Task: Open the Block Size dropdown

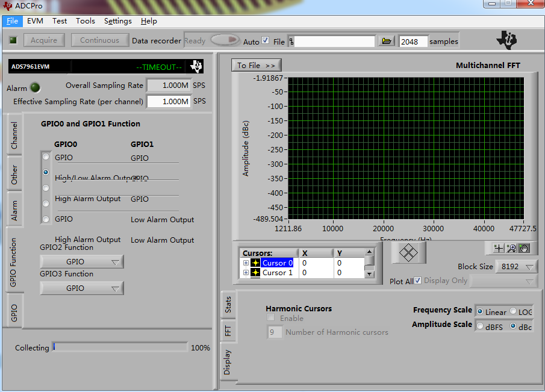Action: (515, 267)
